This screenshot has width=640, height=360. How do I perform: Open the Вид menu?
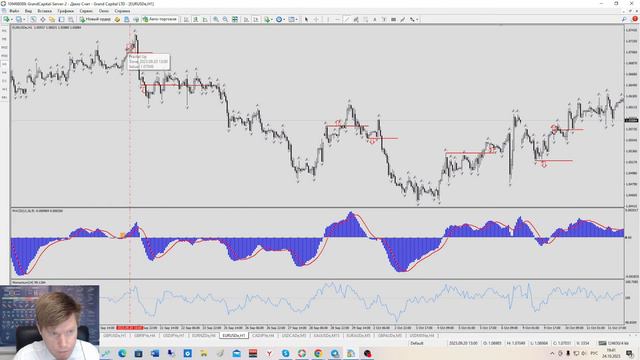point(28,11)
